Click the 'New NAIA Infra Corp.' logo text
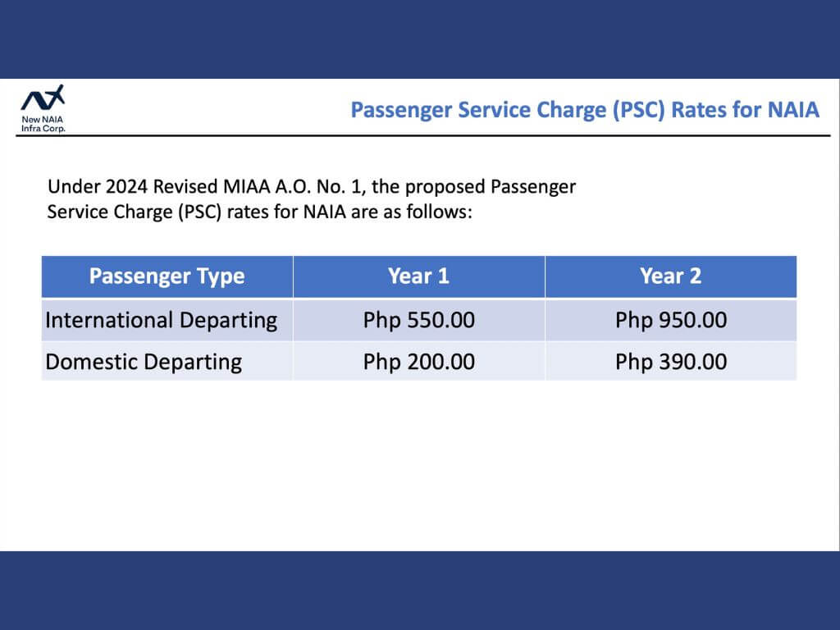 coord(43,124)
